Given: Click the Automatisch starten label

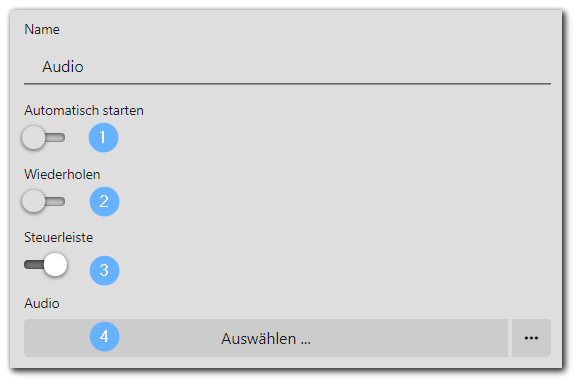Looking at the screenshot, I should coord(84,111).
